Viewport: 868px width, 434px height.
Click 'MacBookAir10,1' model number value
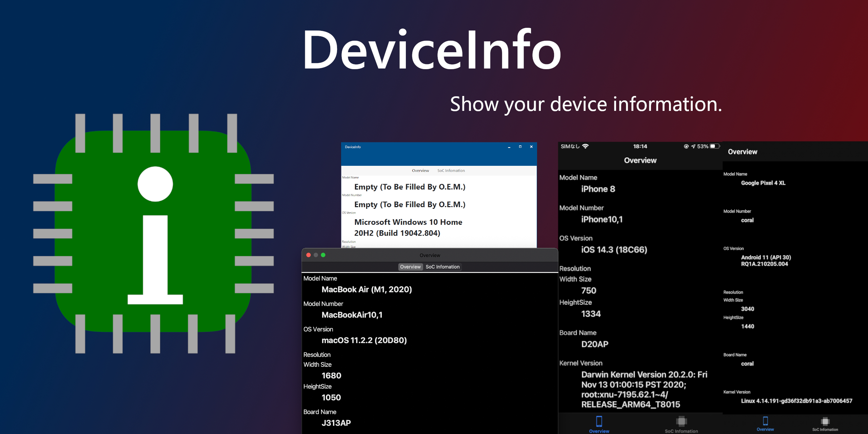[x=352, y=315]
